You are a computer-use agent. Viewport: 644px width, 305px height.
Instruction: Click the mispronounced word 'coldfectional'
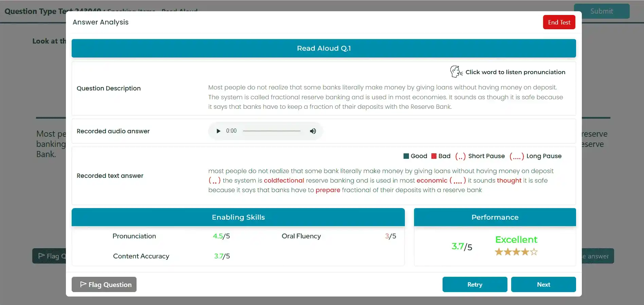pyautogui.click(x=284, y=181)
